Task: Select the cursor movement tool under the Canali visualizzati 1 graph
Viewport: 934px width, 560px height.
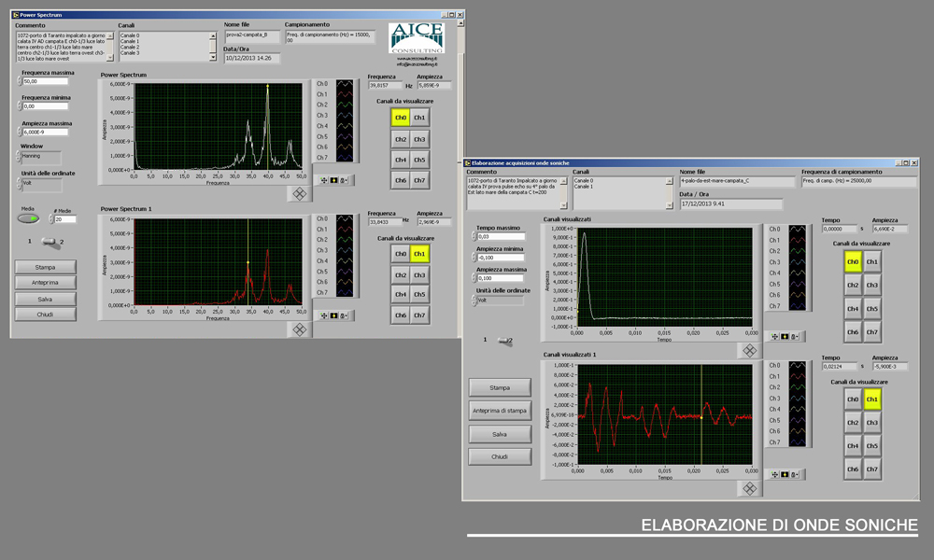Action: [775, 474]
